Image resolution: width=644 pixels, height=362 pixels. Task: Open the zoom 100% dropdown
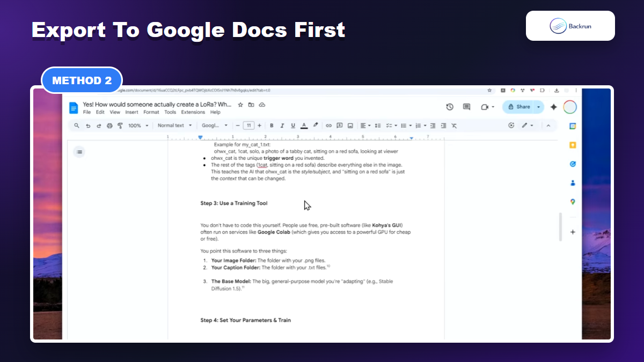pos(138,125)
